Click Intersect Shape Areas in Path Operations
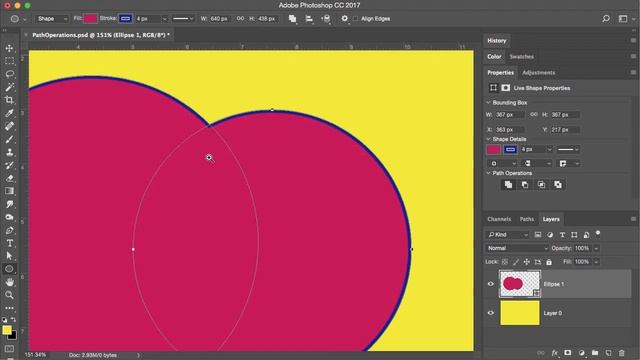Viewport: 640px width, 360px height. click(541, 185)
